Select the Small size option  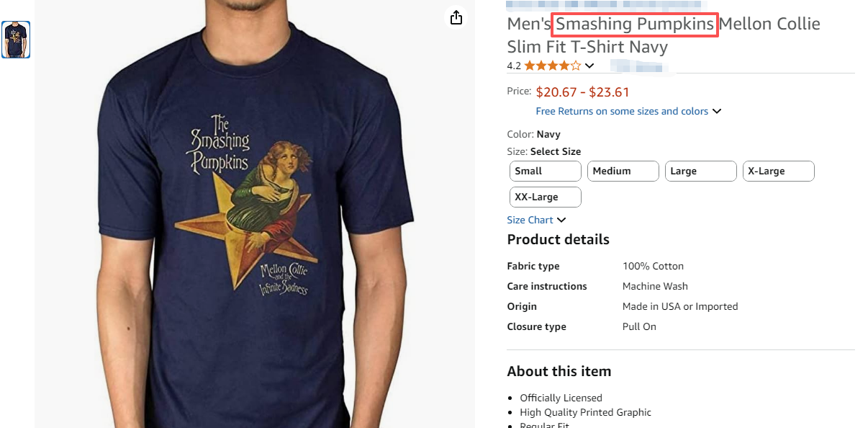(545, 171)
